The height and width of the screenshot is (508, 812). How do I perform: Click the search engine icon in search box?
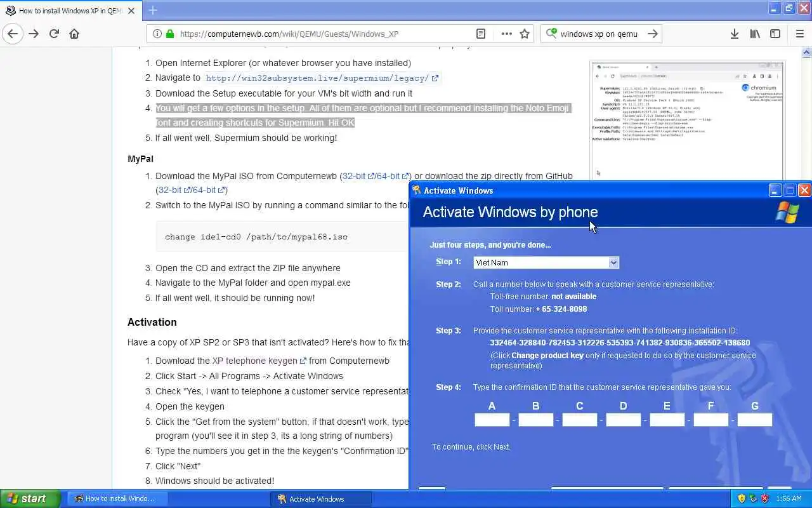[551, 34]
